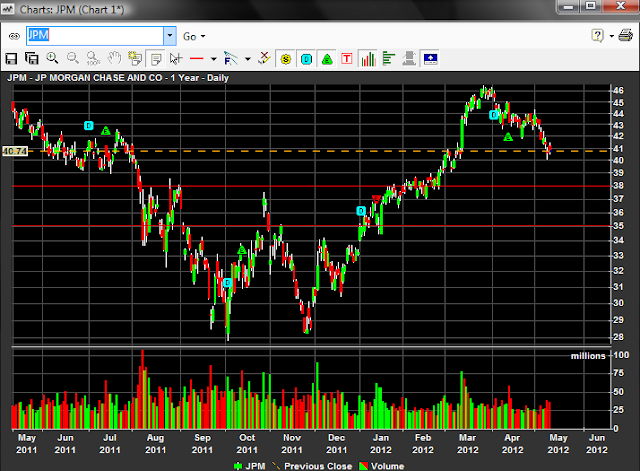Select the Zoom Out magnifier tool
The height and width of the screenshot is (471, 640).
(x=73, y=58)
